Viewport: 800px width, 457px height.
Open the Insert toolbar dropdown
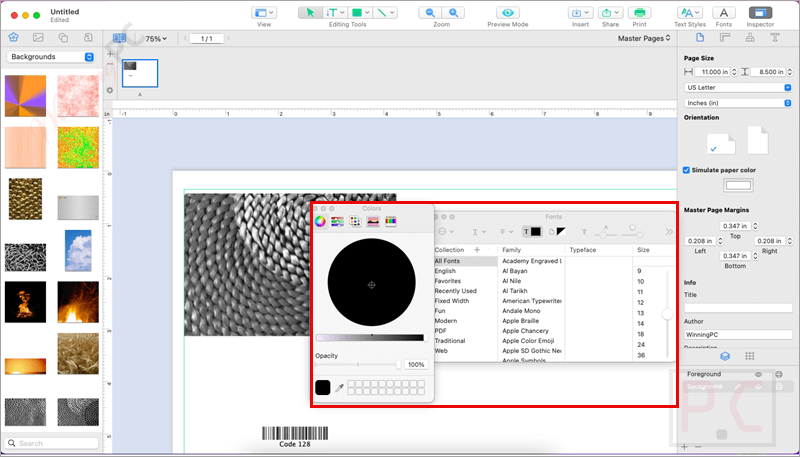pos(580,13)
